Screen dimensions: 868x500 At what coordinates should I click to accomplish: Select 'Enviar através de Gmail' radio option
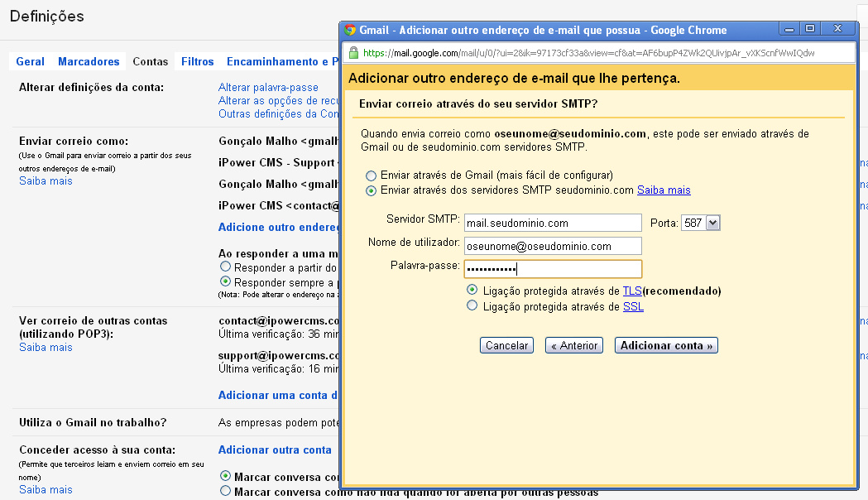point(371,176)
